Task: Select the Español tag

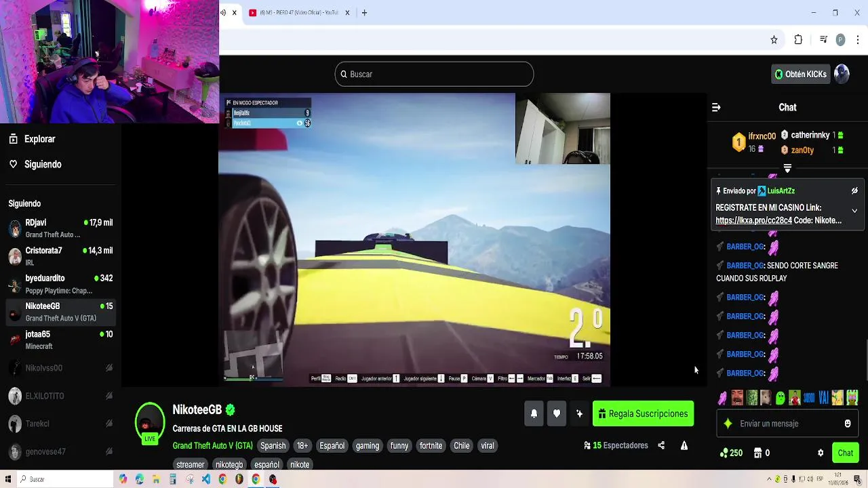Action: click(x=332, y=445)
